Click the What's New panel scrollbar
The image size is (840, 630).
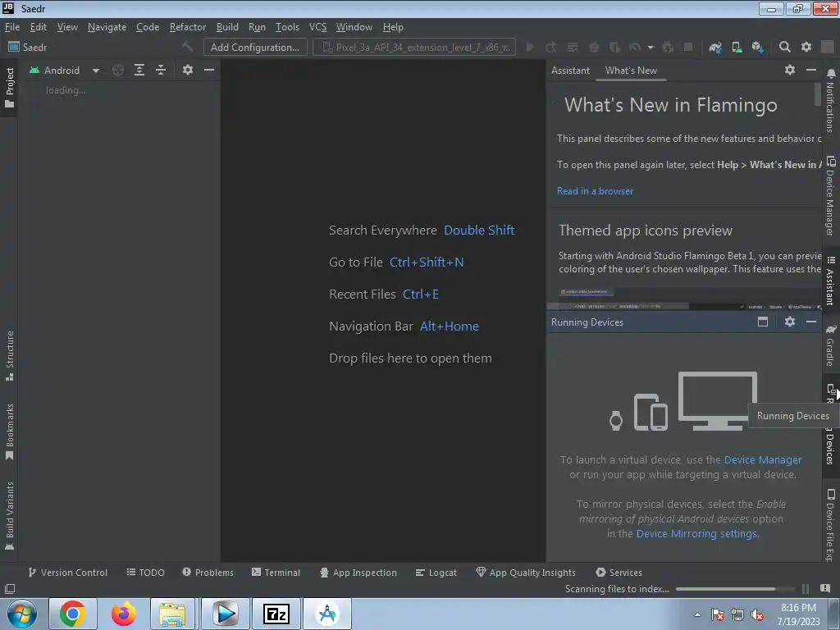(x=818, y=94)
